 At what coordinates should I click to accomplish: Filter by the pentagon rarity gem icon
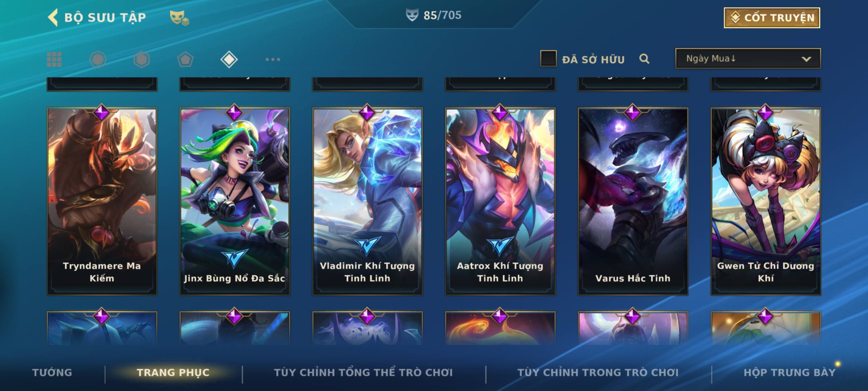point(185,59)
